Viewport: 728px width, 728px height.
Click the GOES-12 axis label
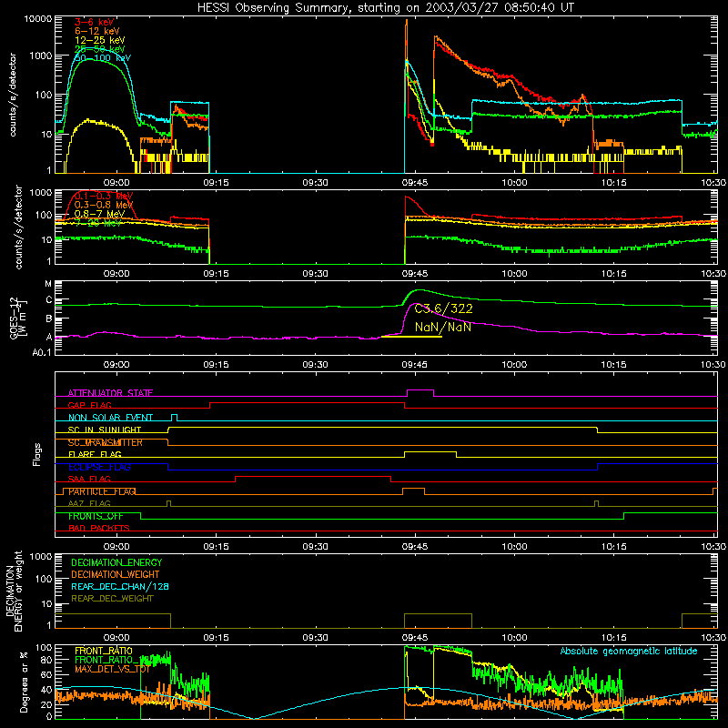(17, 318)
